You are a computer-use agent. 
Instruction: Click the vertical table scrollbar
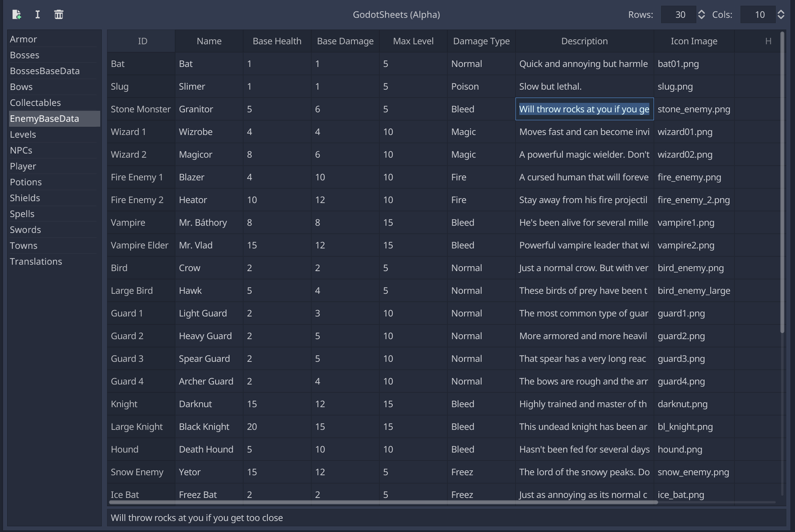coord(782,183)
